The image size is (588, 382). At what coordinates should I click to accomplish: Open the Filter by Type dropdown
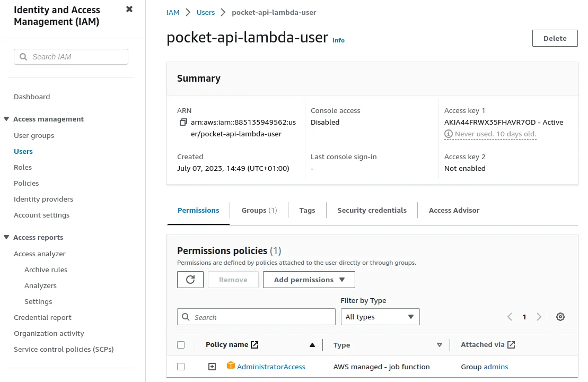coord(380,317)
